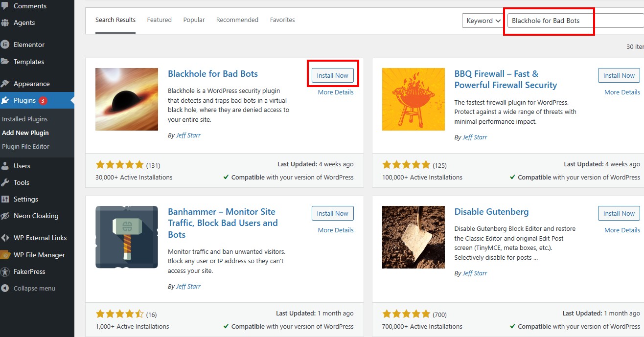Click the plugin search input field
This screenshot has width=644, height=337.
575,21
